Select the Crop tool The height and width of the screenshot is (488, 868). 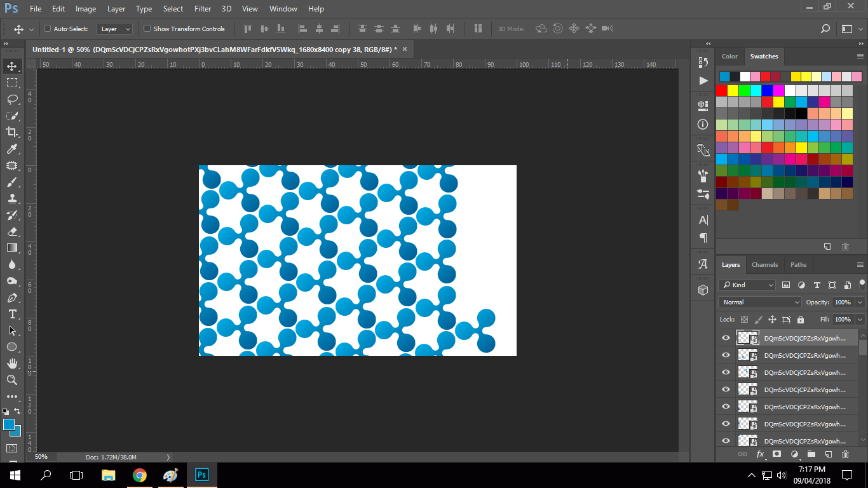pyautogui.click(x=12, y=132)
